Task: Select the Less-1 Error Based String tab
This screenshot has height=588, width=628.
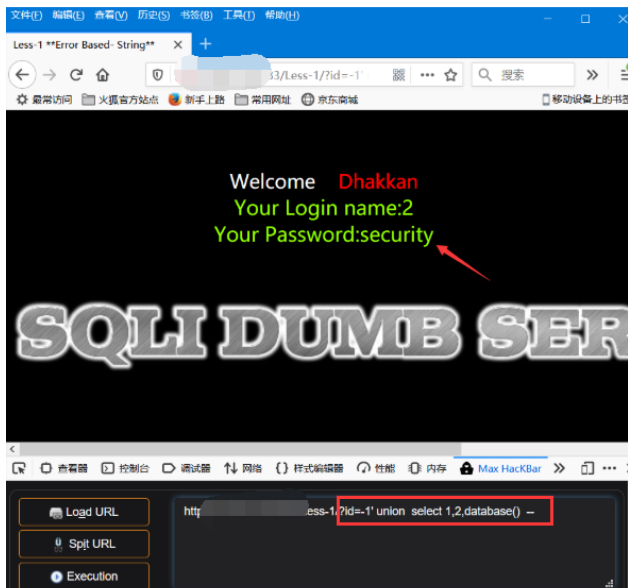Action: coord(99,44)
